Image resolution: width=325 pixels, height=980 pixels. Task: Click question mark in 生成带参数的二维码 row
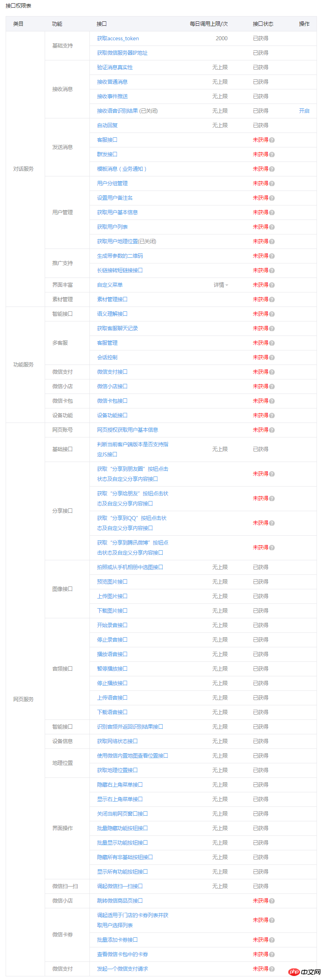click(x=272, y=256)
